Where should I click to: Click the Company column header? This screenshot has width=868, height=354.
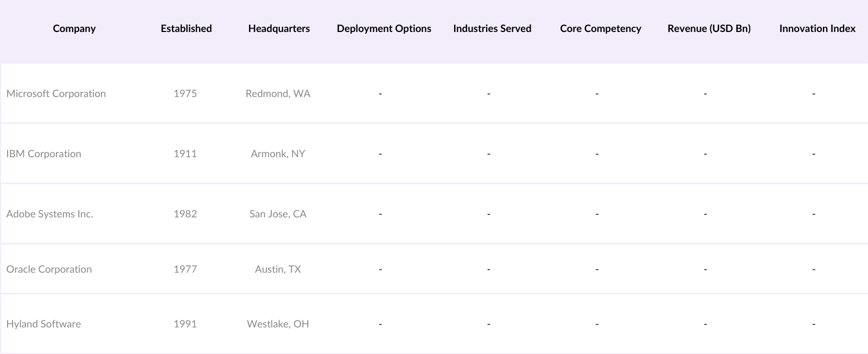tap(74, 29)
